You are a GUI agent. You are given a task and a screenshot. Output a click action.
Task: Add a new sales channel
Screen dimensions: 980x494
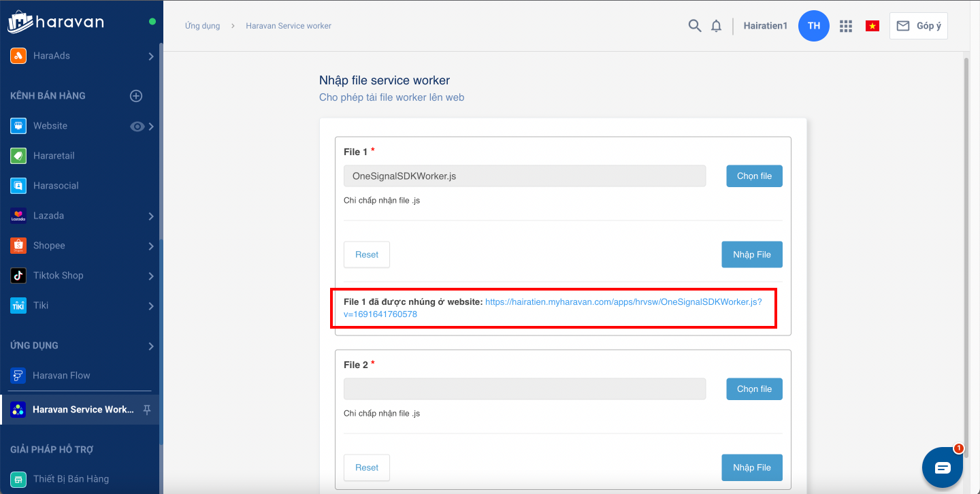[x=136, y=96]
